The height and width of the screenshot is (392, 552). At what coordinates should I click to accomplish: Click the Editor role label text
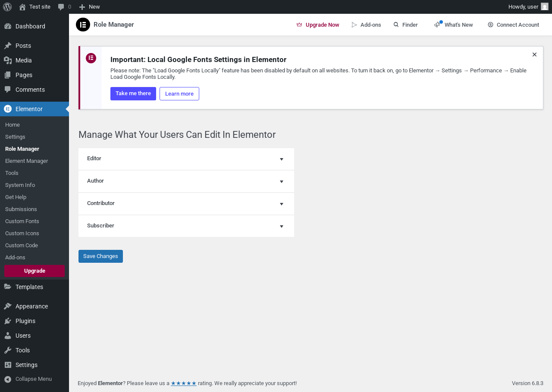94,159
